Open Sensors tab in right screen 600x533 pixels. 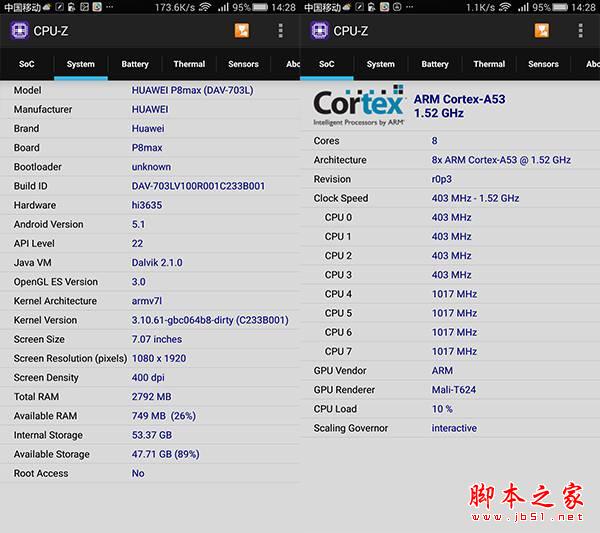pyautogui.click(x=543, y=64)
